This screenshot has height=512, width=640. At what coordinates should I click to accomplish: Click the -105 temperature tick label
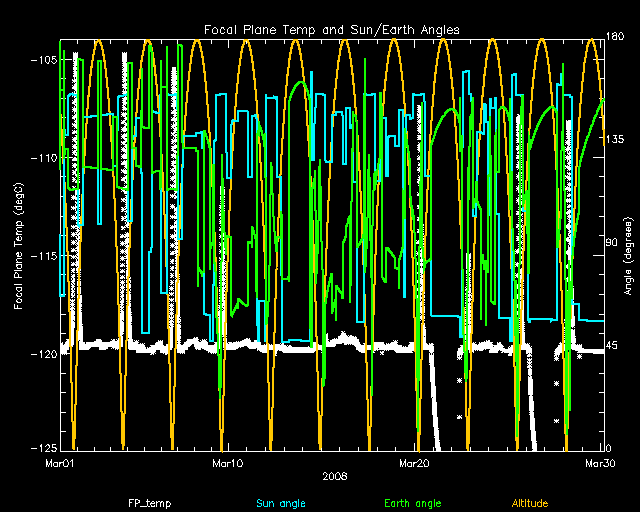(x=42, y=59)
